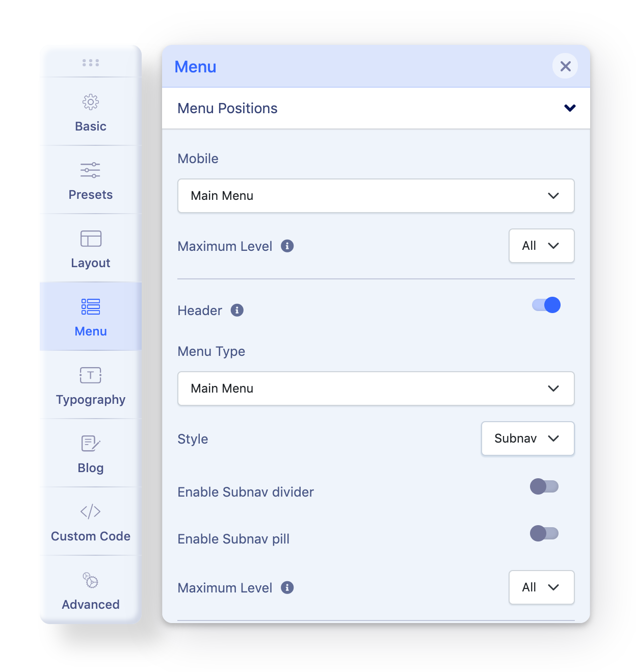Open the Advanced gears icon
The image size is (636, 672).
click(91, 580)
